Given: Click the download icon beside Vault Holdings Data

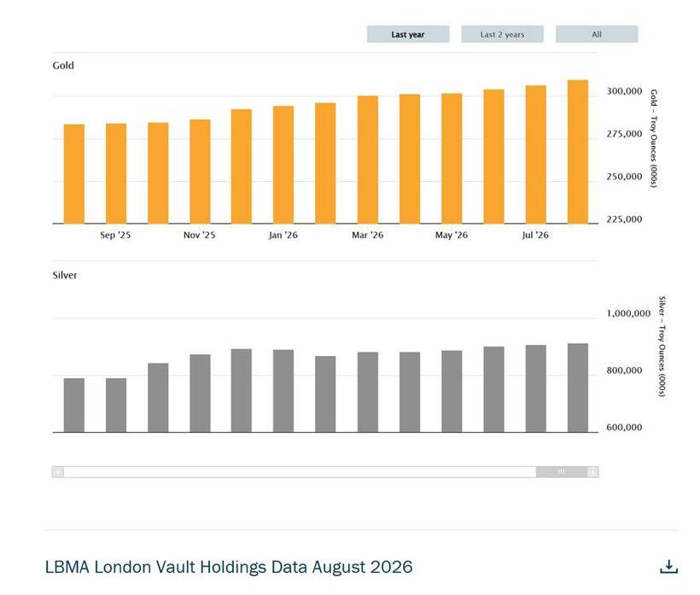Looking at the screenshot, I should pos(668,567).
